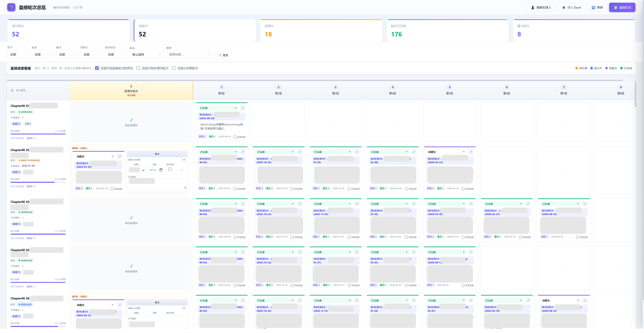Image resolution: width=644 pixels, height=333 pixels.
Task: Focus the 搜索标题 search field
Action: pos(190,55)
